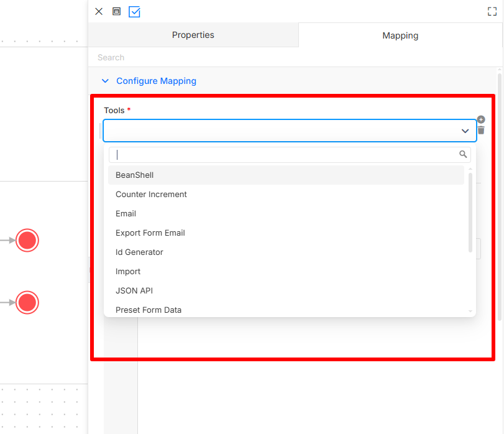The height and width of the screenshot is (434, 504).
Task: Collapse the Configure Mapping section
Action: (x=105, y=81)
